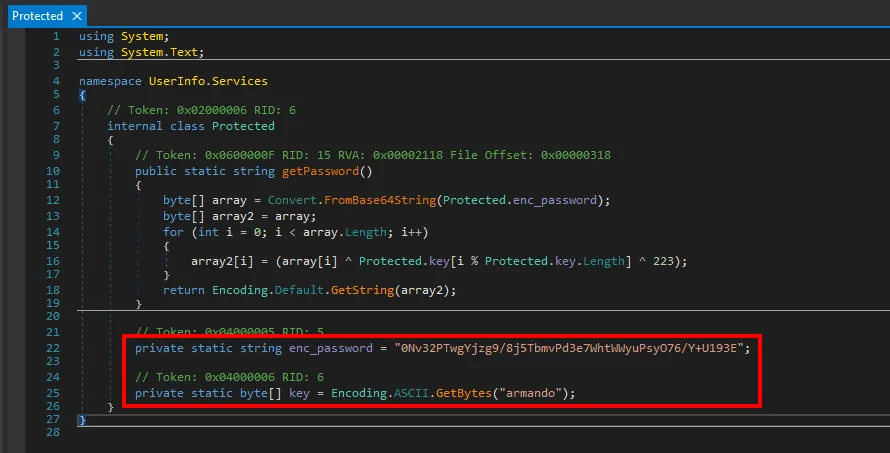Click the value 223 on line 16
Image resolution: width=890 pixels, height=453 pixels.
663,261
